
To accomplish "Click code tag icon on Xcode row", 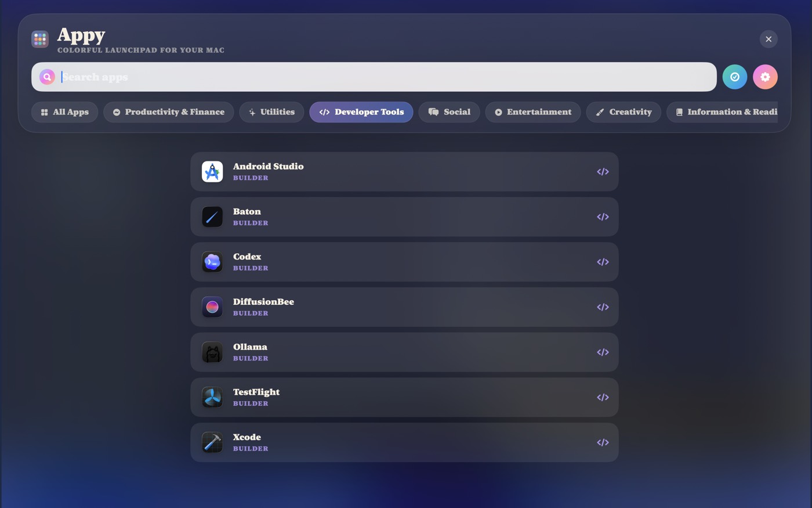I will click(x=603, y=443).
